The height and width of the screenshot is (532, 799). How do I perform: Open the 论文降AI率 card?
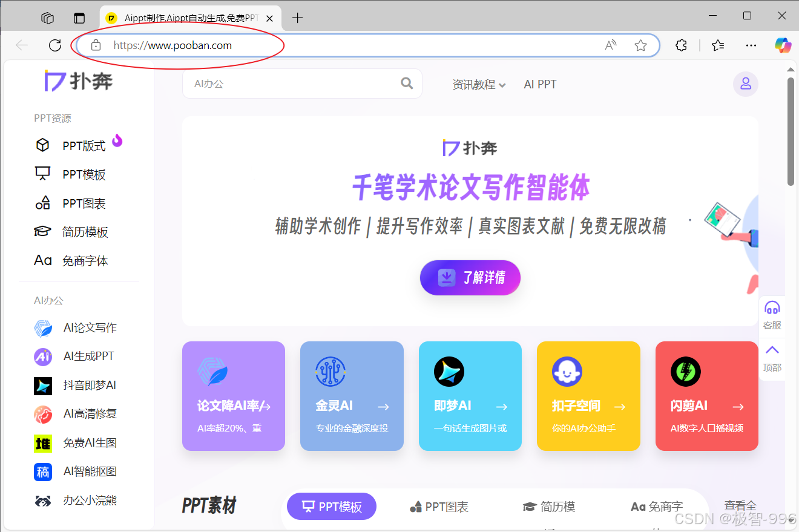[234, 396]
